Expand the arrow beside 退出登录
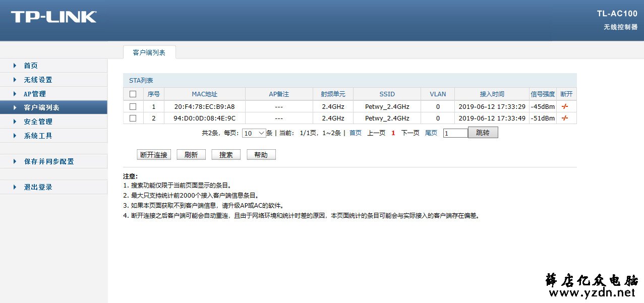Screen dimensions: 644x303 (15, 187)
